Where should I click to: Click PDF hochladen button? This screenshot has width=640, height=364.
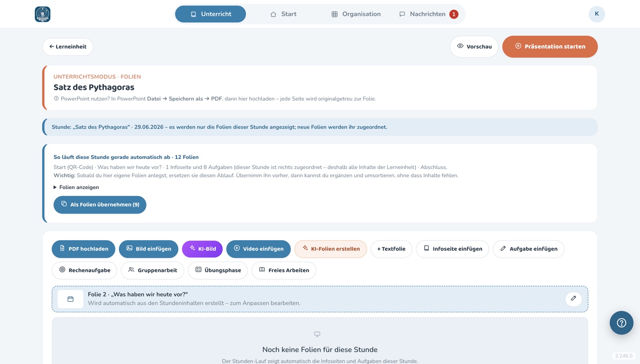(83, 249)
